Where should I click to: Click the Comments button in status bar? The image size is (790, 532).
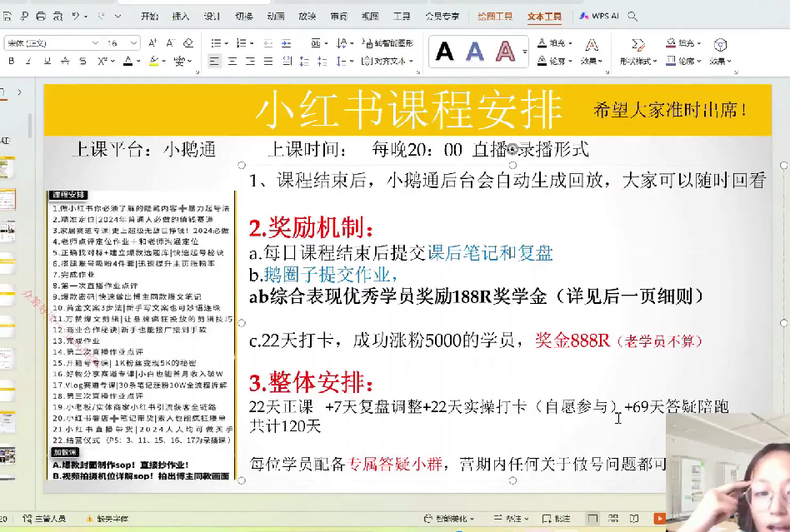click(556, 519)
